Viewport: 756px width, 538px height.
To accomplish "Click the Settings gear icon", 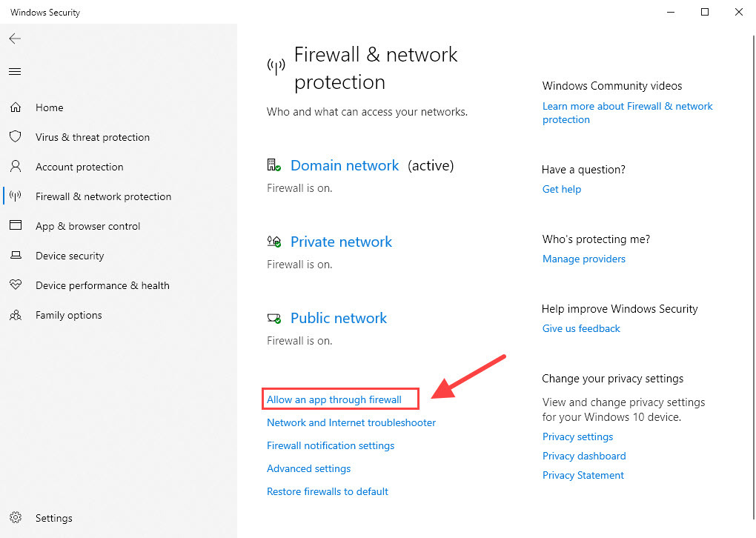I will 16,517.
